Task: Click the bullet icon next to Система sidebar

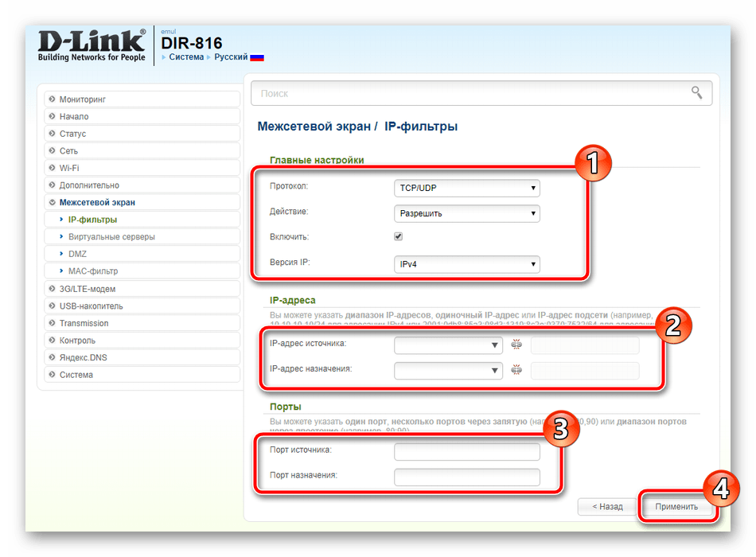Action: coord(52,374)
